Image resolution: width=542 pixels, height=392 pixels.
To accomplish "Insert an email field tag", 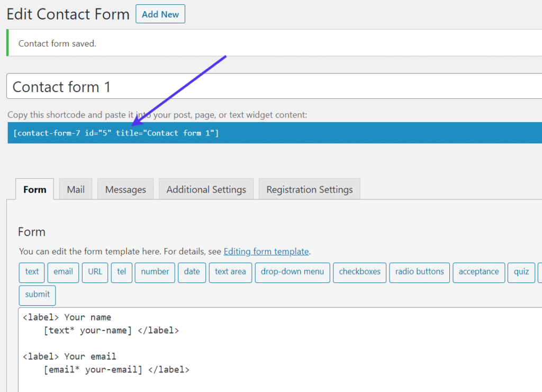I will click(x=63, y=272).
